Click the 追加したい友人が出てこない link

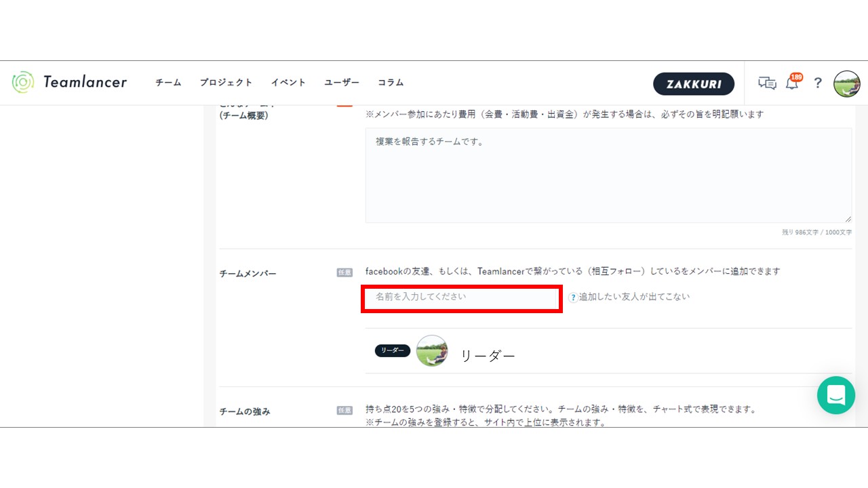pos(634,297)
